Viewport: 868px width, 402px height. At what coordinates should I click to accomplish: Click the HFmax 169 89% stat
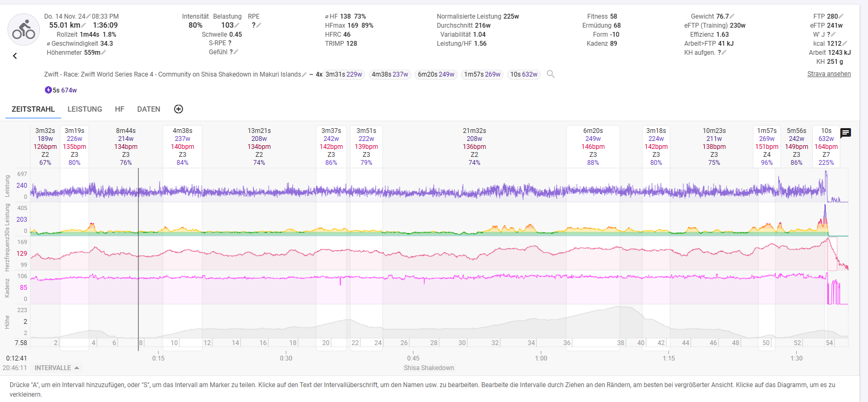[x=349, y=26]
